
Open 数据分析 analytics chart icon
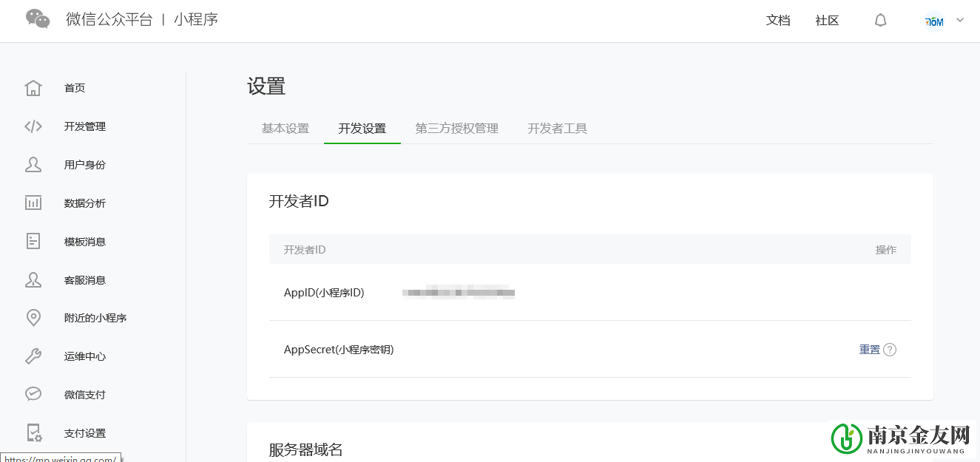click(x=33, y=203)
